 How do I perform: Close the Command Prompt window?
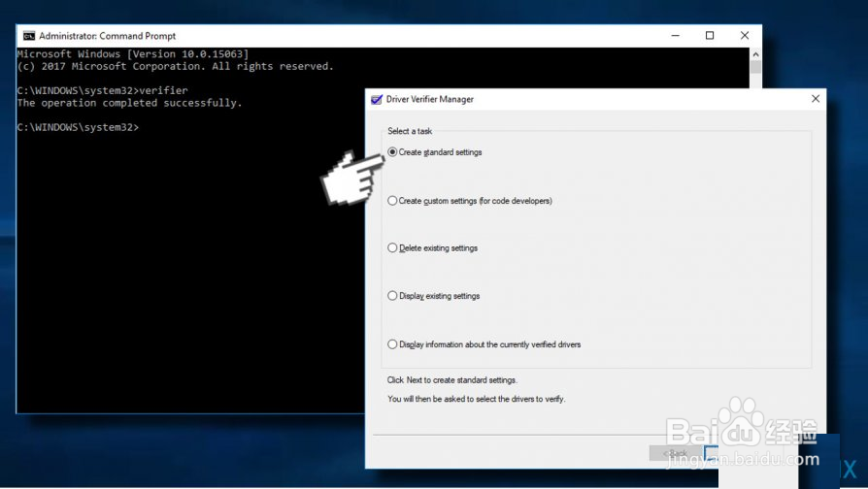pyautogui.click(x=745, y=35)
